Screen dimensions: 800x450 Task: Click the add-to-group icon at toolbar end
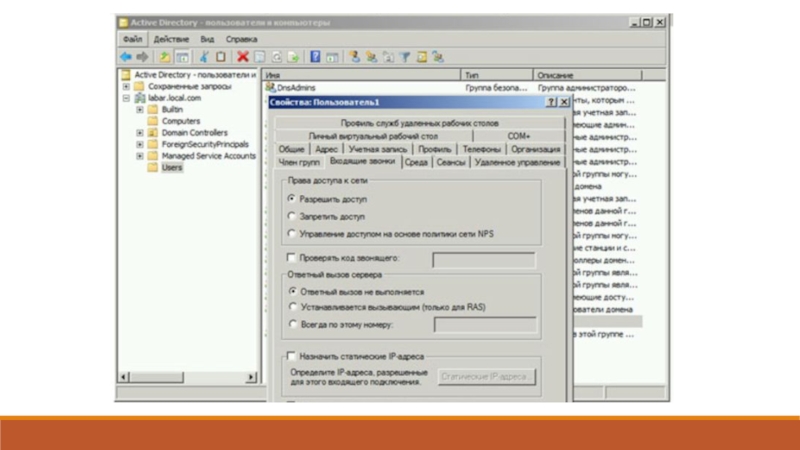pyautogui.click(x=438, y=57)
